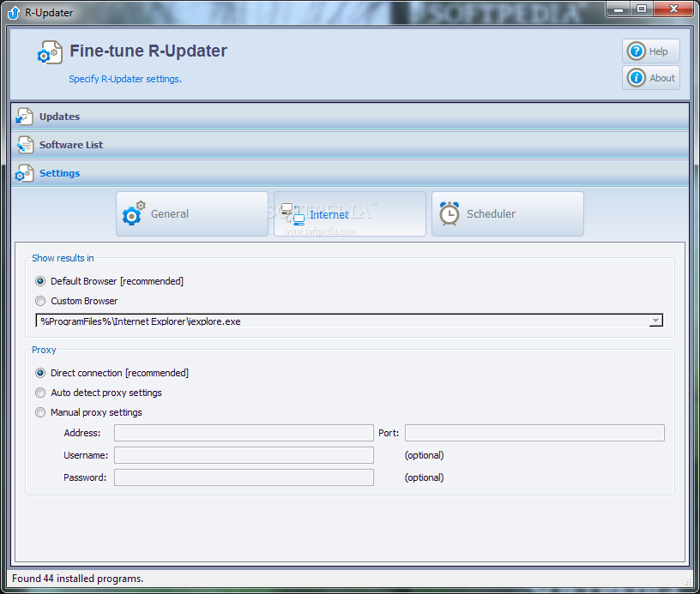700x594 pixels.
Task: Maximize the R-Updater window
Action: click(642, 9)
